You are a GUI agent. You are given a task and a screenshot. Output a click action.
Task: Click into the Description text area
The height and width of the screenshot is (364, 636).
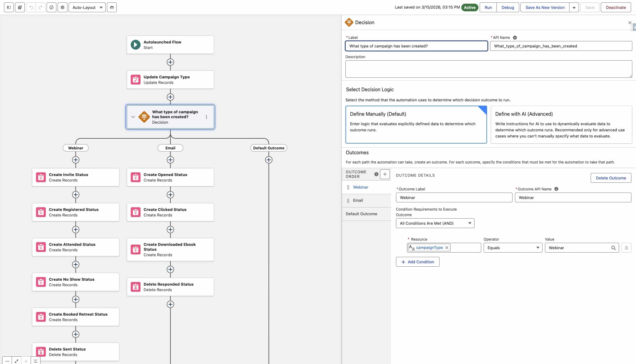pyautogui.click(x=488, y=69)
